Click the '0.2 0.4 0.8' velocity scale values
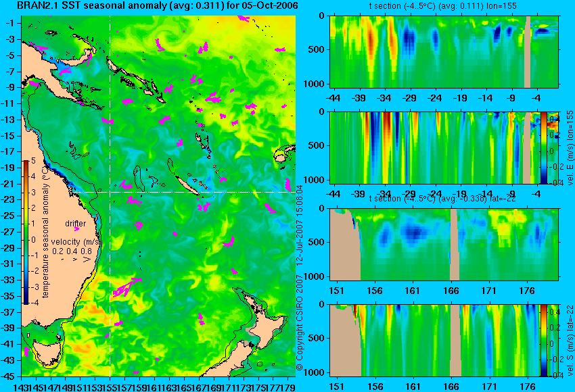Image resolution: width=575 pixels, height=392 pixels. tap(72, 251)
